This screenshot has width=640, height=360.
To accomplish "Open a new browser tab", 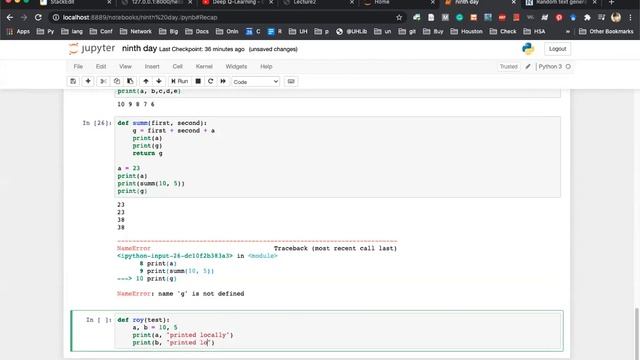I will [611, 3].
